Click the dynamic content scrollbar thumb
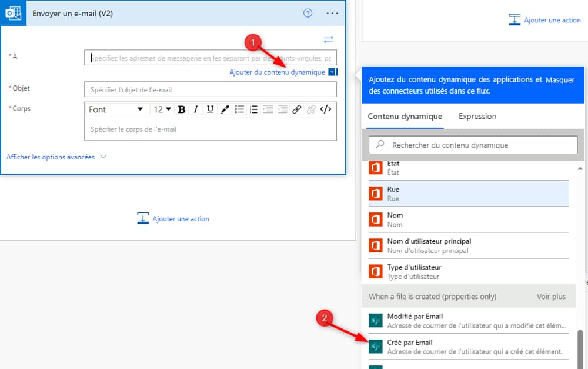588x369 pixels. tap(580, 349)
